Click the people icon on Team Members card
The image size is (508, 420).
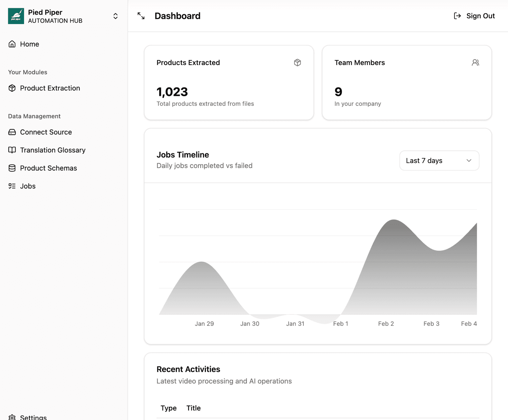(475, 63)
